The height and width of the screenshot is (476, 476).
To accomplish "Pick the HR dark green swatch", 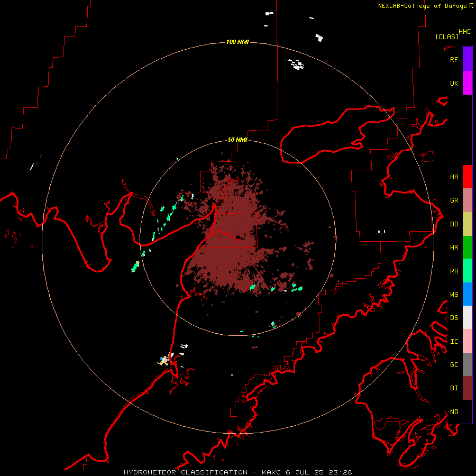I will click(467, 248).
